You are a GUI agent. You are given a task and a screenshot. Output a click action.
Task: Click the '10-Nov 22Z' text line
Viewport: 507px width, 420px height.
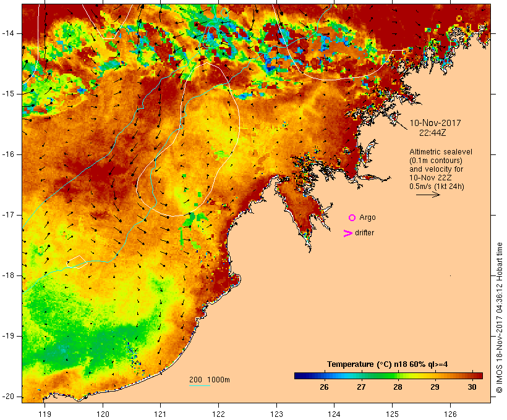430,178
